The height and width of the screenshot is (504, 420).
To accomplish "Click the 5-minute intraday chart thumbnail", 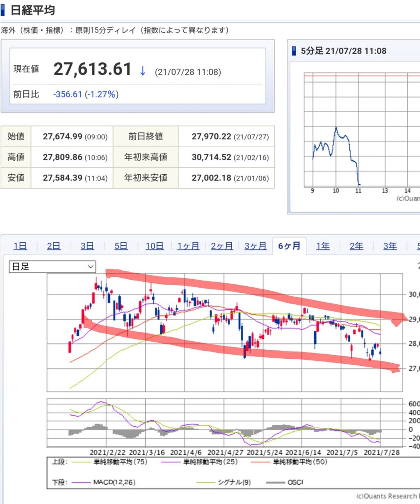I will tap(362, 130).
